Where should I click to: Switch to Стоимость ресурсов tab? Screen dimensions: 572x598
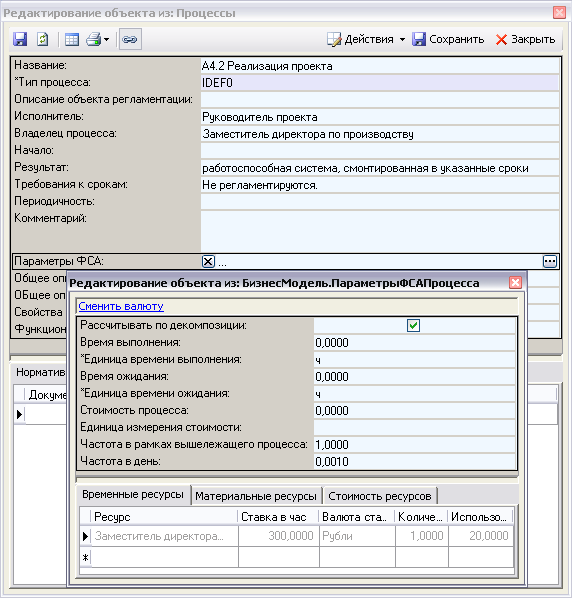pyautogui.click(x=380, y=496)
